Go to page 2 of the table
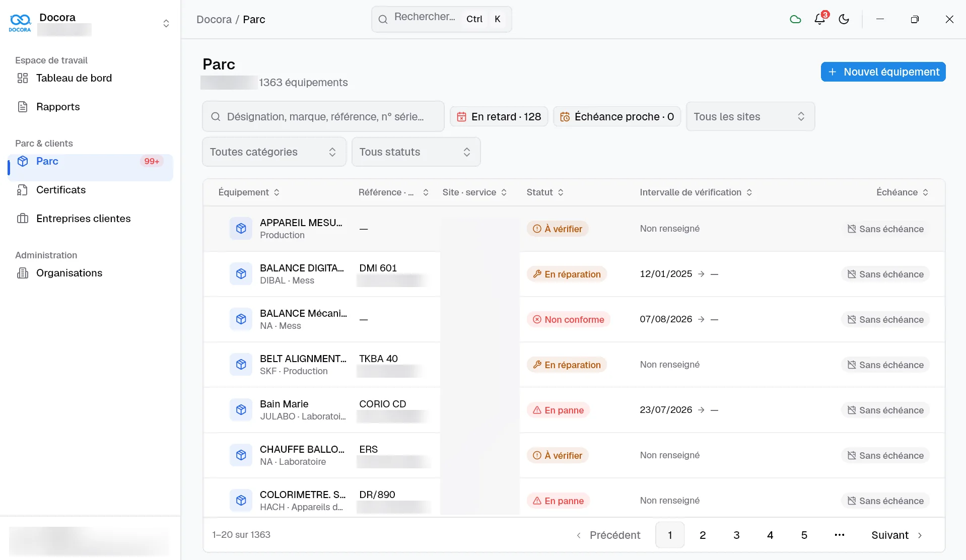The image size is (966, 560). [703, 535]
